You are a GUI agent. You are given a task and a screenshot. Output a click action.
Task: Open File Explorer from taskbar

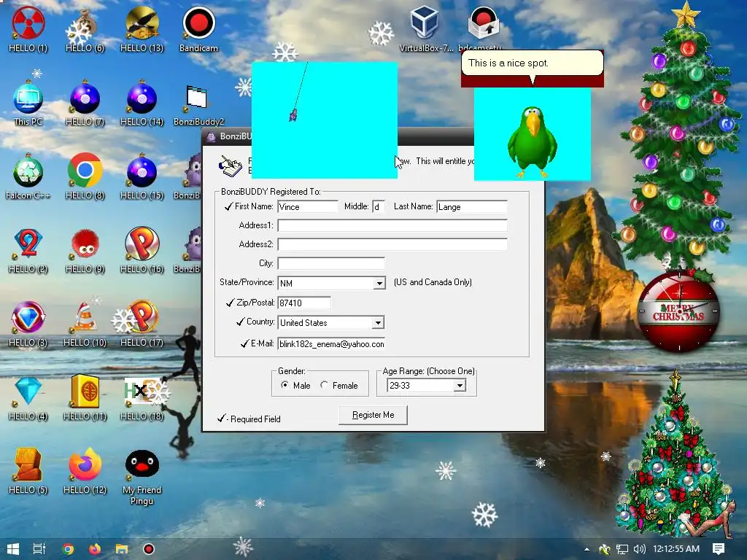pyautogui.click(x=122, y=549)
